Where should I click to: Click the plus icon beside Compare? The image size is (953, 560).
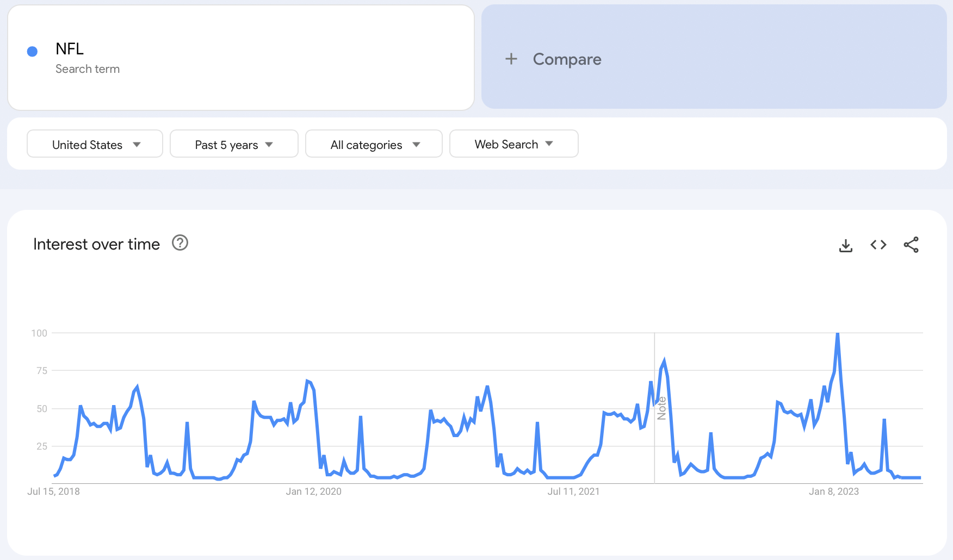point(511,59)
